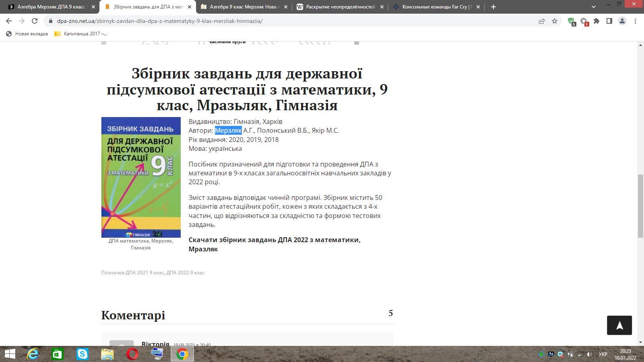Screen dimensions: 644x362
Task: Click the Мова: українська line
Action: click(215, 148)
